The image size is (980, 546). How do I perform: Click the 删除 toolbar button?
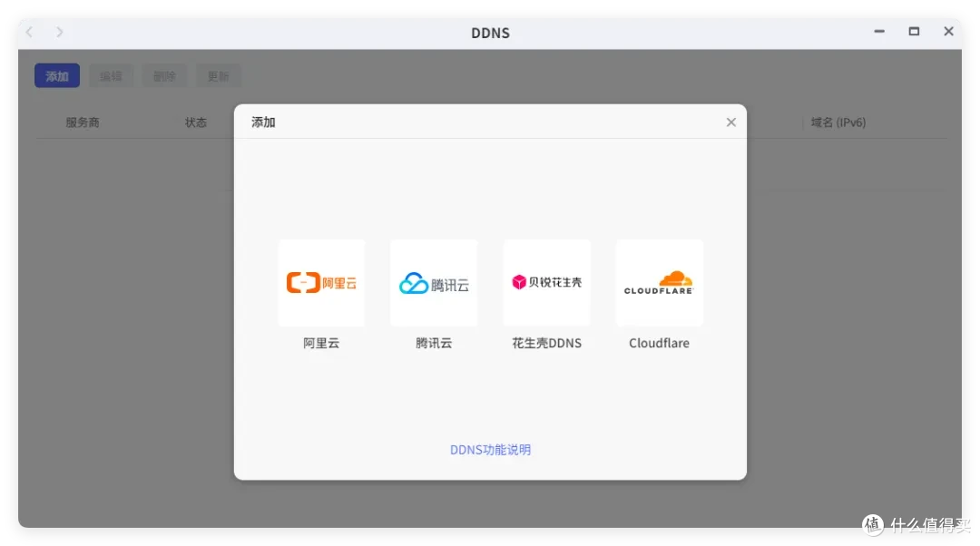click(164, 75)
